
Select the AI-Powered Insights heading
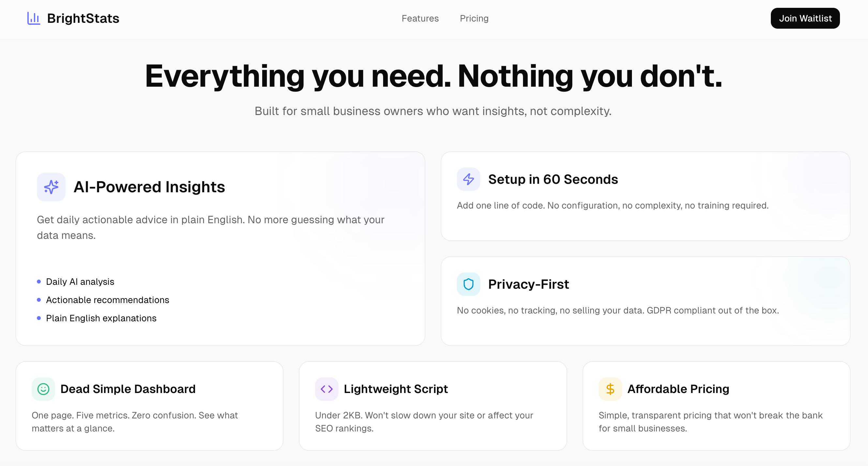149,187
